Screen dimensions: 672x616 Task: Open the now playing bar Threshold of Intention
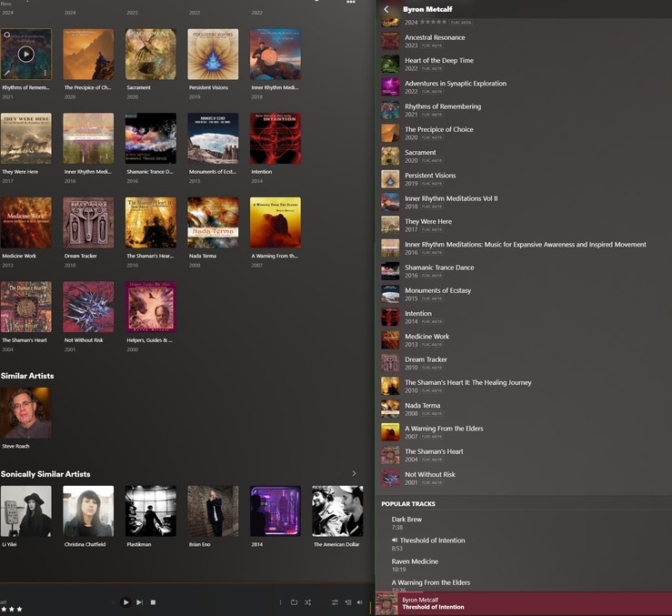524,603
